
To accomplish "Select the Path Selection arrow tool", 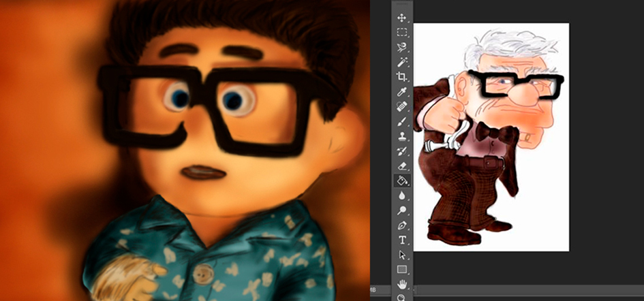I will point(401,255).
